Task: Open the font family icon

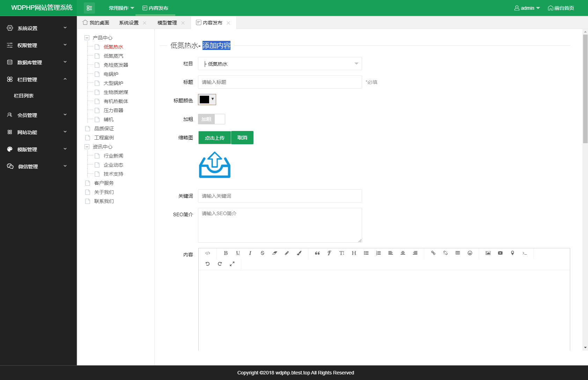Action: (329, 253)
